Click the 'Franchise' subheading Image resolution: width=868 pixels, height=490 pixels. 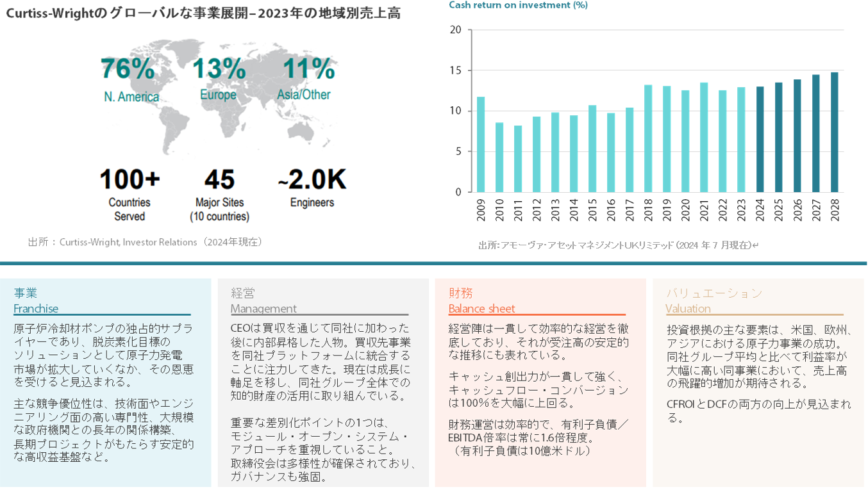tap(36, 309)
